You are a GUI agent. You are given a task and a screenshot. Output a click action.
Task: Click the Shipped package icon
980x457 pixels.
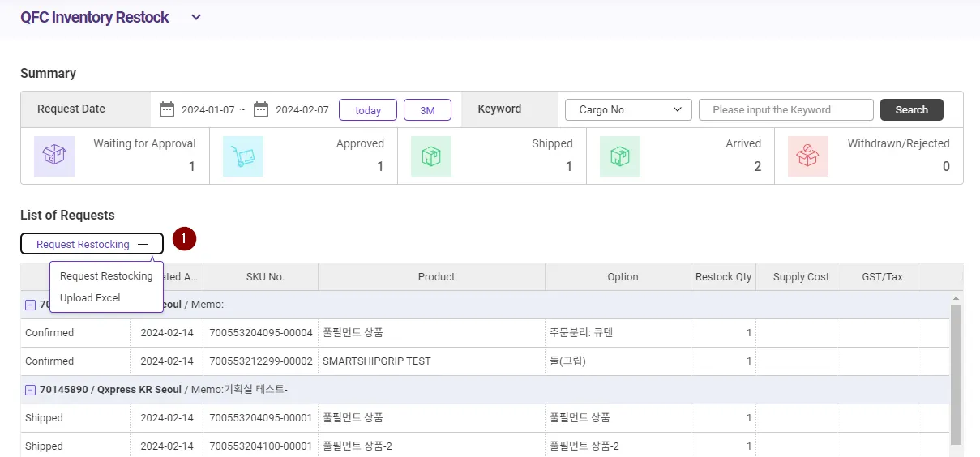(x=431, y=156)
